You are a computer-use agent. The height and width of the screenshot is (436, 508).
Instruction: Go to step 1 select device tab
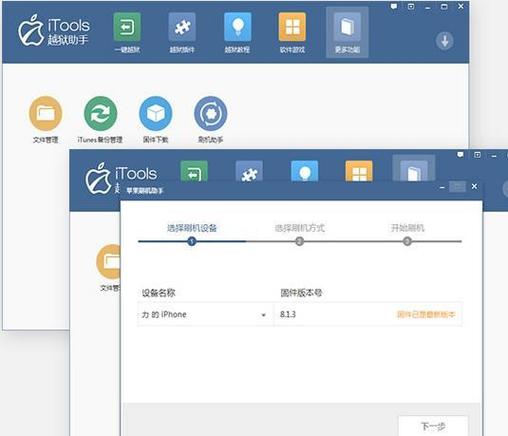[192, 228]
